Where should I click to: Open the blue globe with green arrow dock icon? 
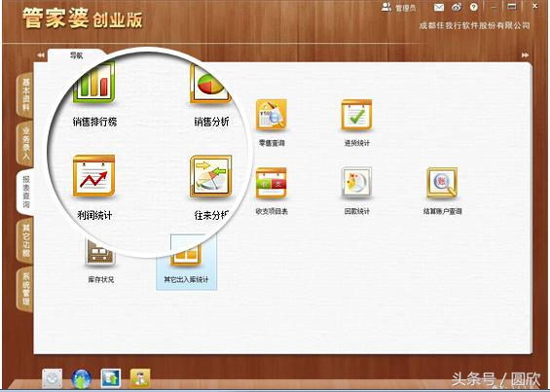82,378
